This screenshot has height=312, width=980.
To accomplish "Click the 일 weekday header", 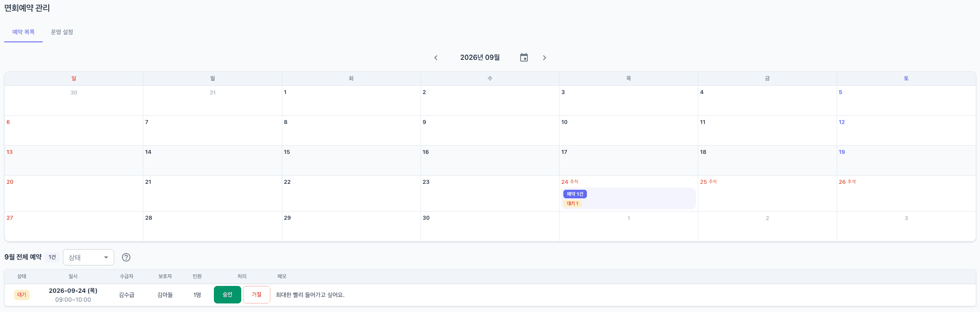I will [74, 79].
